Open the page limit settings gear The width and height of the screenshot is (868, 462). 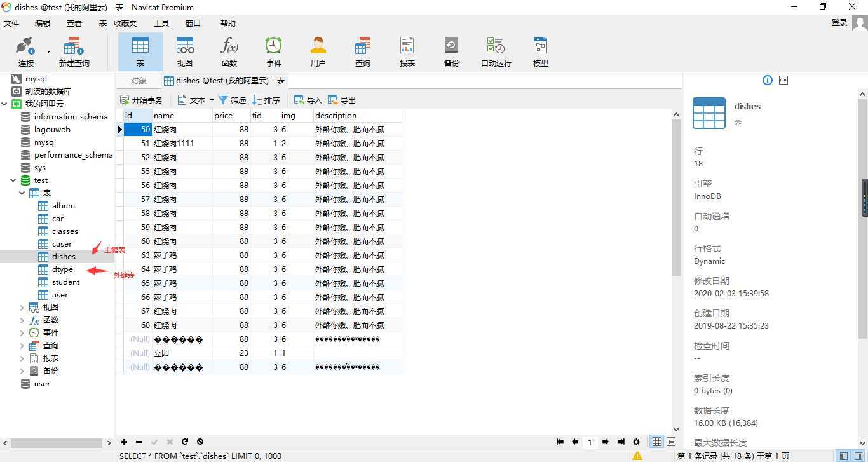(636, 442)
